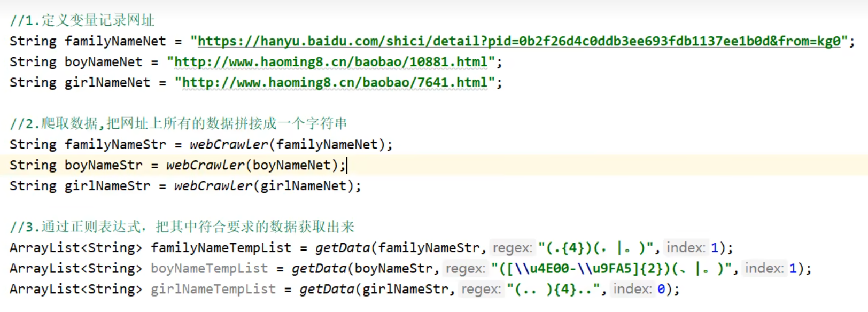
Task: Click the haoming8.cn baobao/7641.html URL
Action: click(x=335, y=83)
